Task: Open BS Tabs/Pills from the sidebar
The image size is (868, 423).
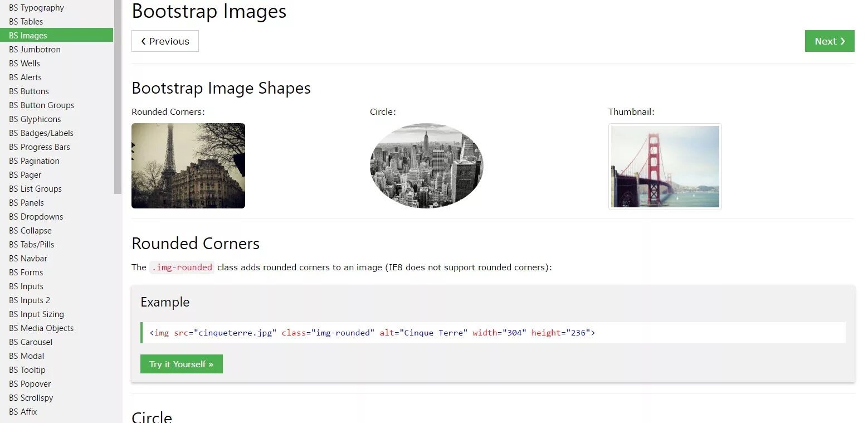Action: point(32,245)
